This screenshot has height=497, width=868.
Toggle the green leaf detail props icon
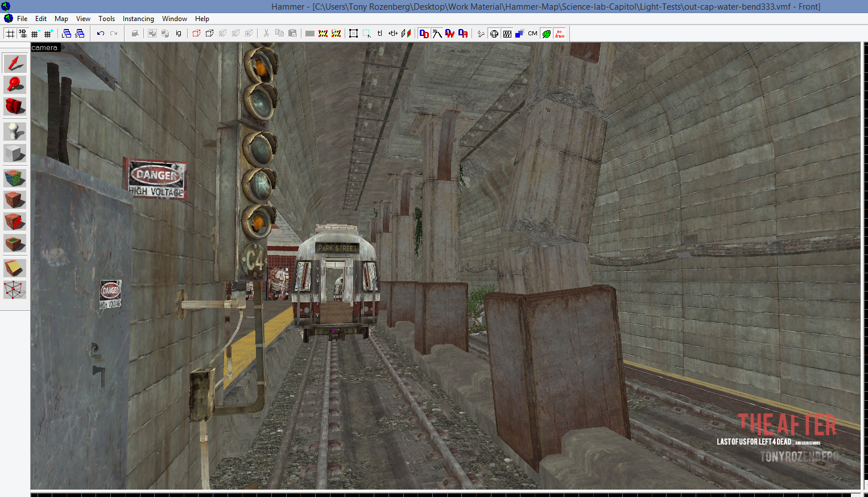tap(546, 34)
